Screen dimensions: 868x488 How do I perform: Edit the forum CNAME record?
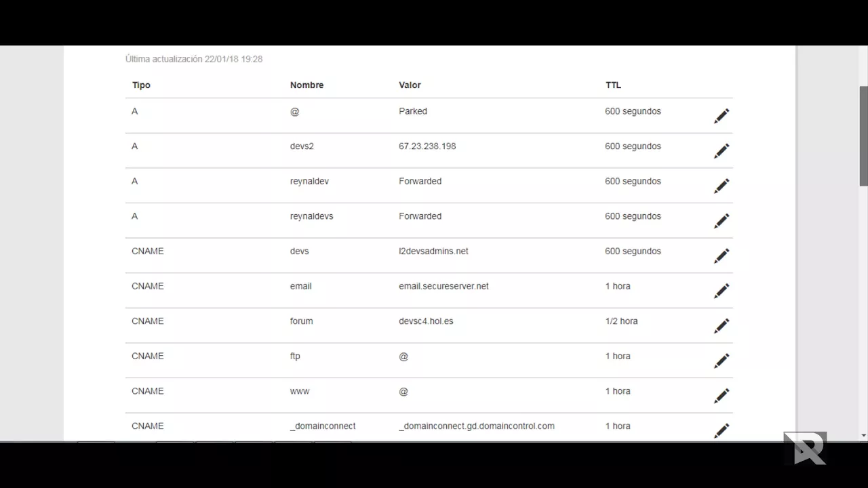[x=722, y=326]
